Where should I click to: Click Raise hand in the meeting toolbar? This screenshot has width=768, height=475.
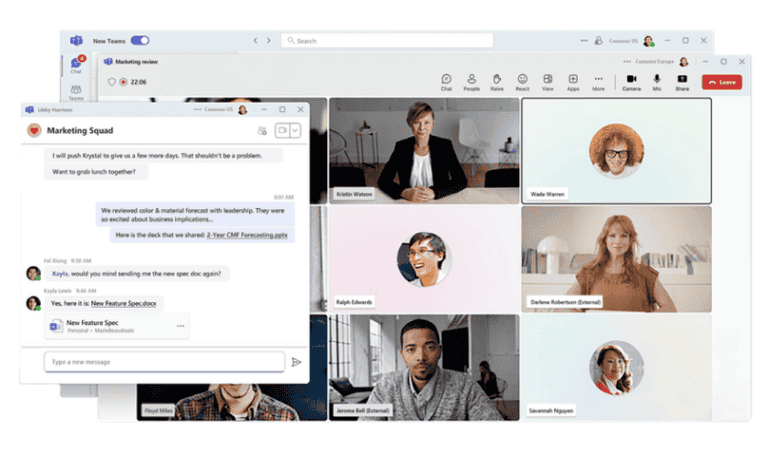(497, 82)
